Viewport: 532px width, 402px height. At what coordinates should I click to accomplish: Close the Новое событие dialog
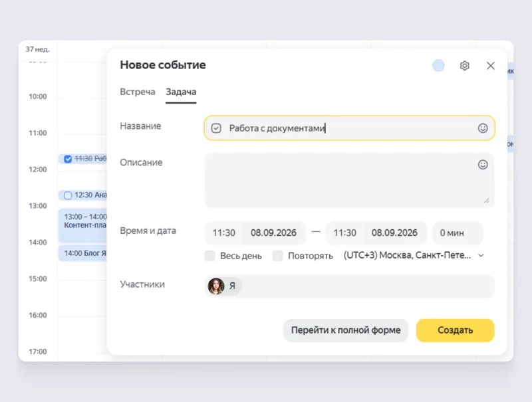(x=491, y=66)
